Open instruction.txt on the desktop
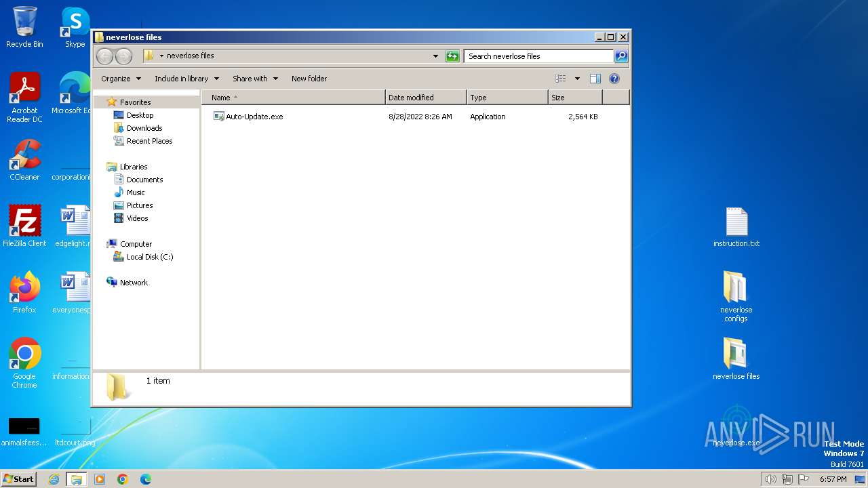868x488 pixels. pos(736,227)
